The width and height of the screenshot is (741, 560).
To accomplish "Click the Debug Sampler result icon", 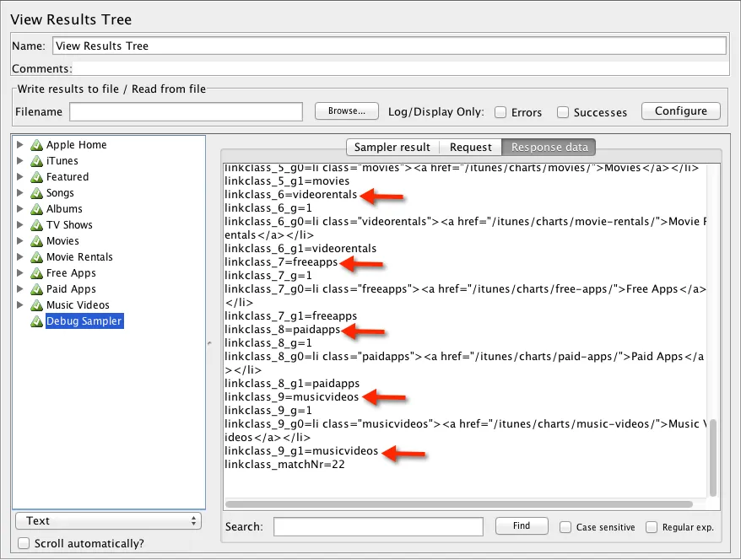I will pyautogui.click(x=35, y=321).
